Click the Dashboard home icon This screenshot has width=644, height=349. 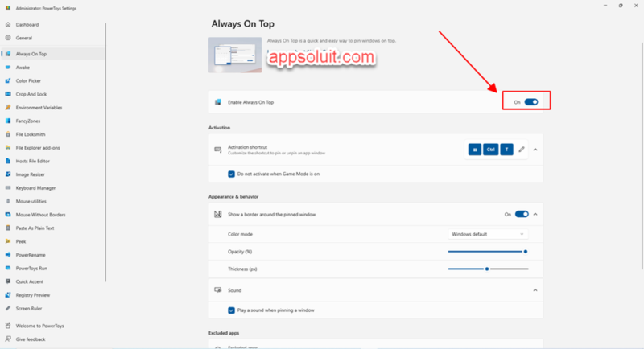coord(8,25)
